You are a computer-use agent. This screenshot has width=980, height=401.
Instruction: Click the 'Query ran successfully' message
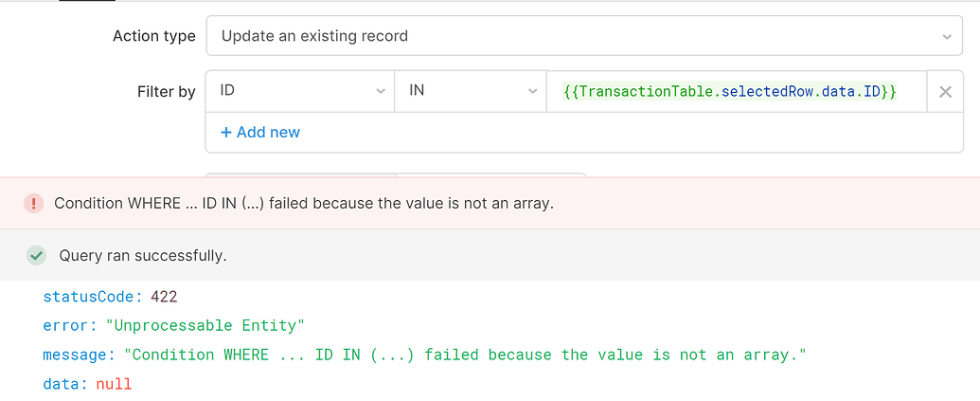point(143,255)
